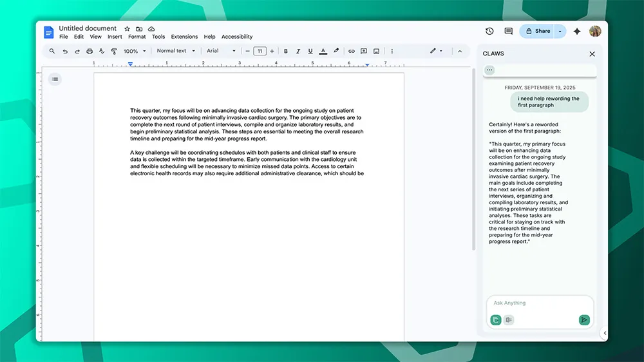Click the Google Docs home icon
The image size is (644, 362).
[x=48, y=32]
